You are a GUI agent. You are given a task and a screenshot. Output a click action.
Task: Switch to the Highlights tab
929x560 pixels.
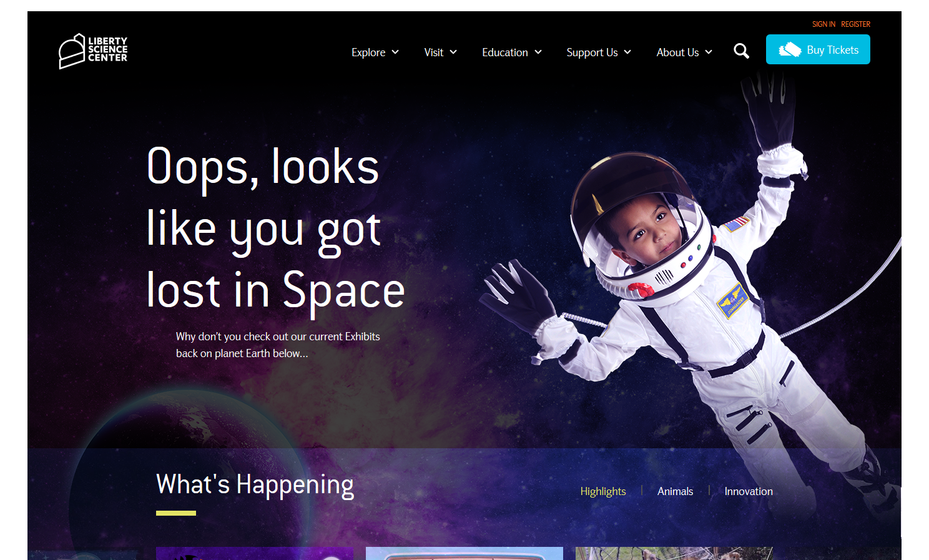pyautogui.click(x=602, y=491)
